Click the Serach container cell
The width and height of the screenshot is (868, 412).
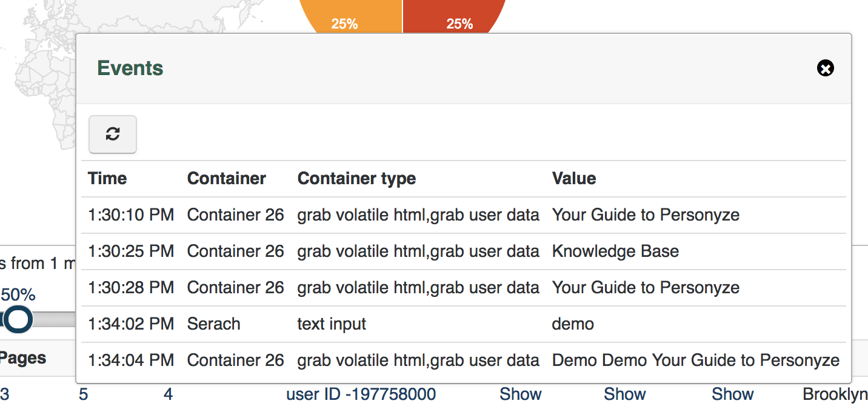(214, 324)
